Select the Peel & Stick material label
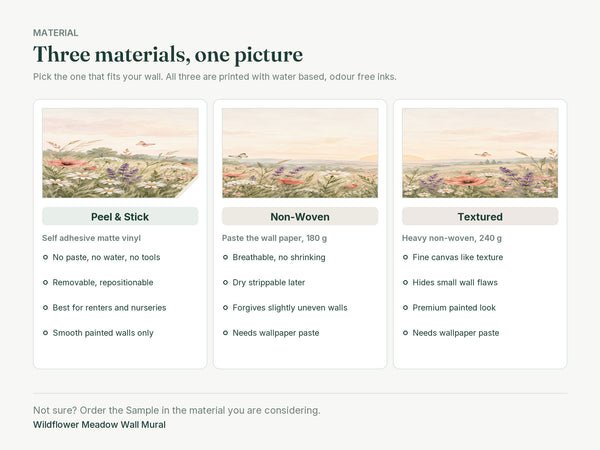 point(120,217)
